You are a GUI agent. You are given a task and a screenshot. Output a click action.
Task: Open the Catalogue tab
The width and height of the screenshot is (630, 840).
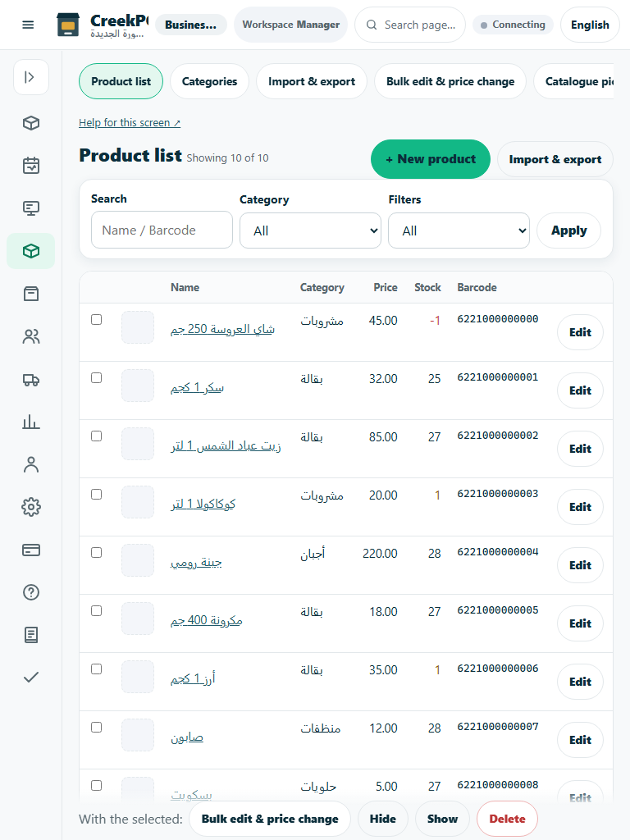[575, 81]
